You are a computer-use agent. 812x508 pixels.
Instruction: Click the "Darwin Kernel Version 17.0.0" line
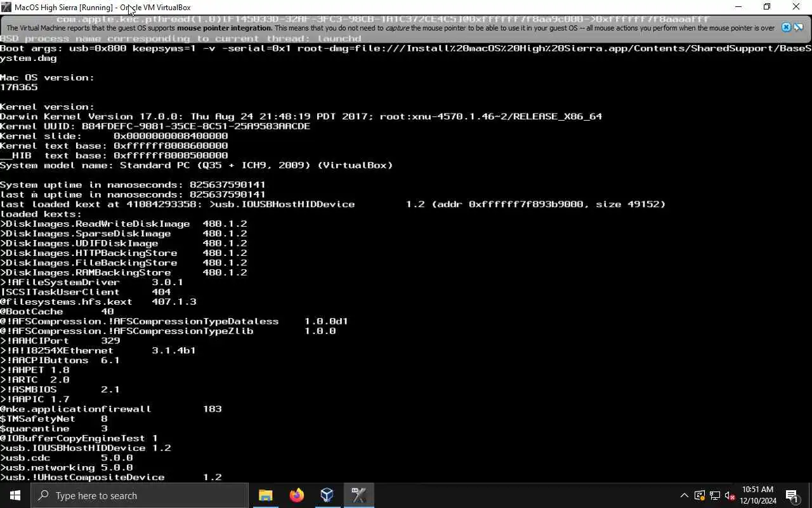pos(301,116)
